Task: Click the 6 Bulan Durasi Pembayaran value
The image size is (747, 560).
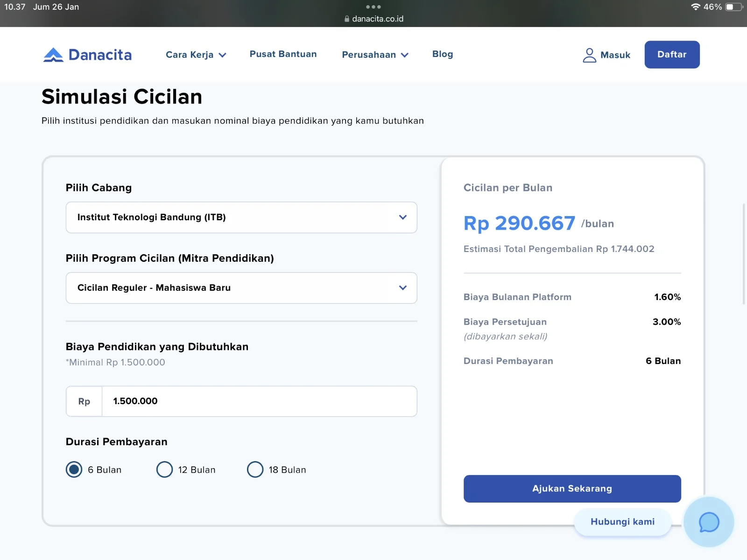Action: pos(663,361)
